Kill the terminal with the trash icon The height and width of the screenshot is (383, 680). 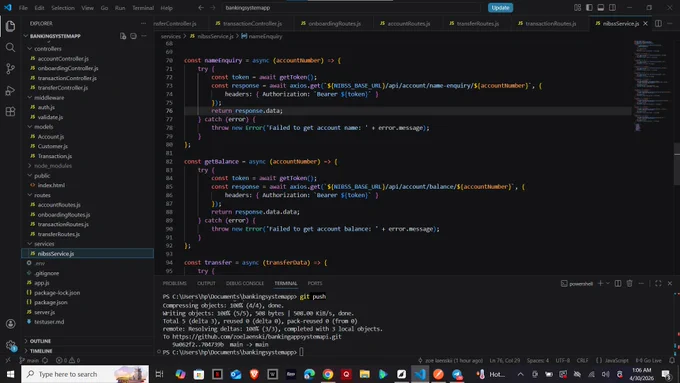pyautogui.click(x=629, y=283)
